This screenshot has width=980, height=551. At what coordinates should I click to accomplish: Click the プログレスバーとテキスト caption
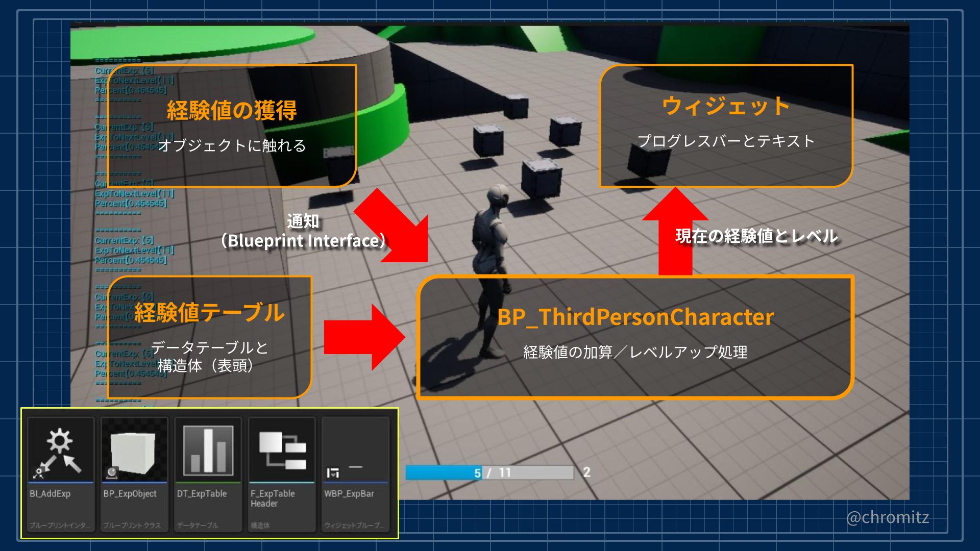pyautogui.click(x=726, y=141)
